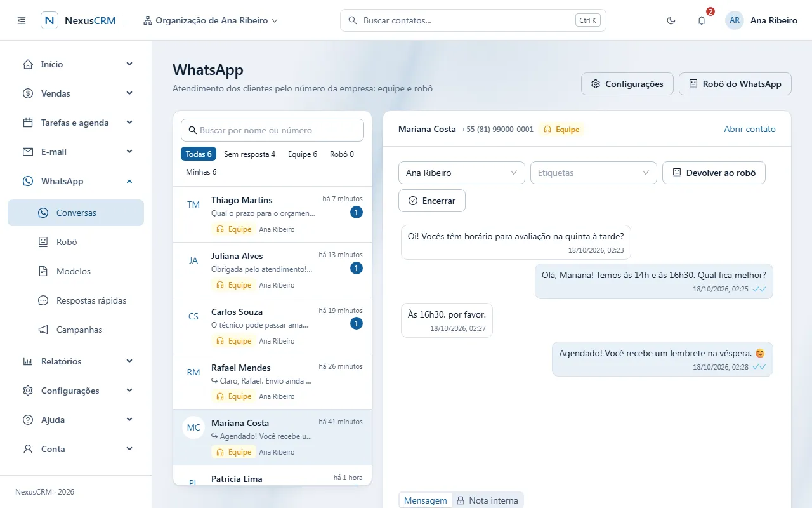812x508 pixels.
Task: Select the Minhas 6 filter
Action: coord(201,172)
